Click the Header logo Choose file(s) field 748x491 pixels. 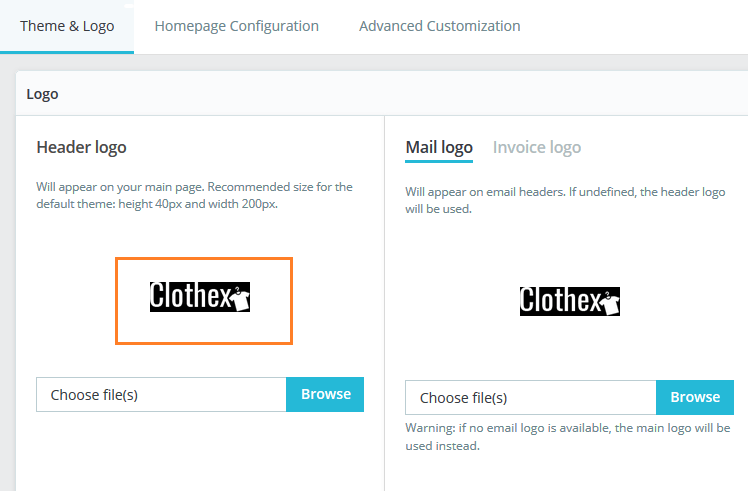point(162,394)
